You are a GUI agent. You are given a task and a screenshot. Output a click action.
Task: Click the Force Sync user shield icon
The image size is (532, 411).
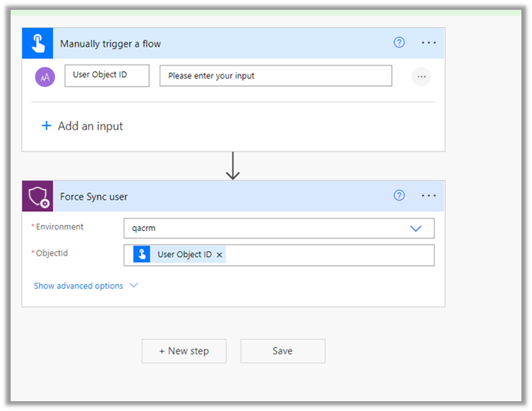pos(38,196)
